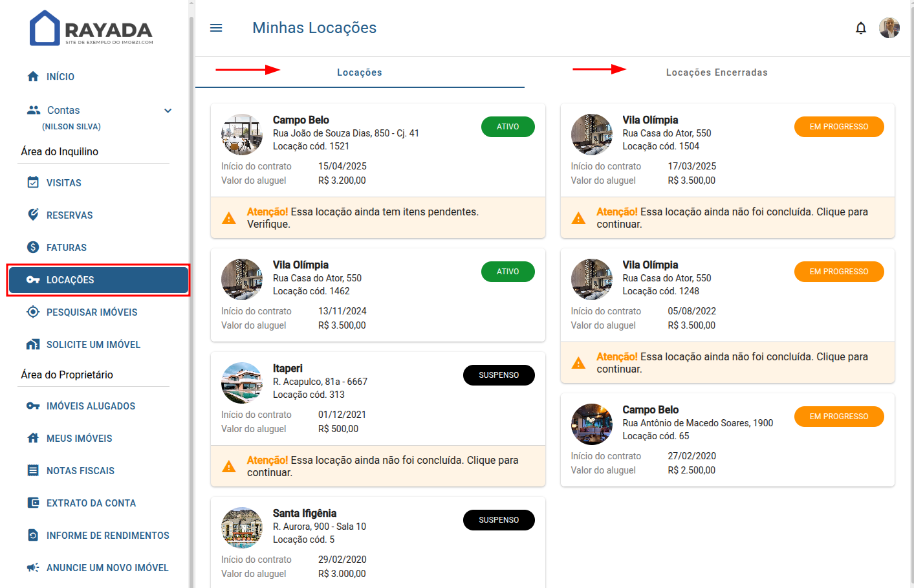Click SUSPENSO badge on Itaperi card

(x=499, y=375)
